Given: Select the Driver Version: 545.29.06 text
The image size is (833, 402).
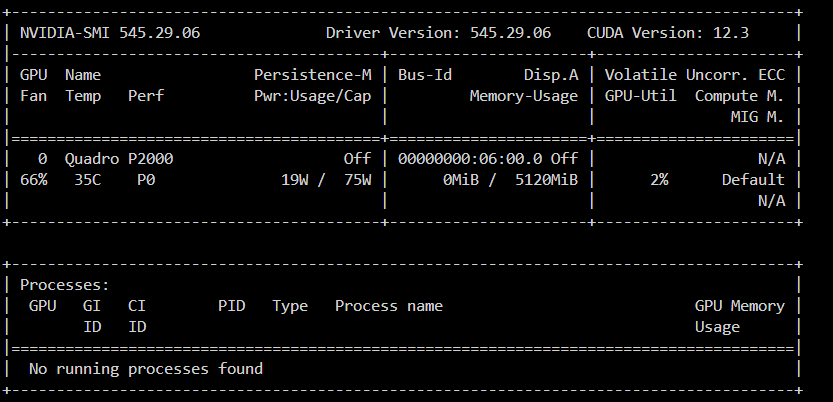Looking at the screenshot, I should pyautogui.click(x=438, y=33).
